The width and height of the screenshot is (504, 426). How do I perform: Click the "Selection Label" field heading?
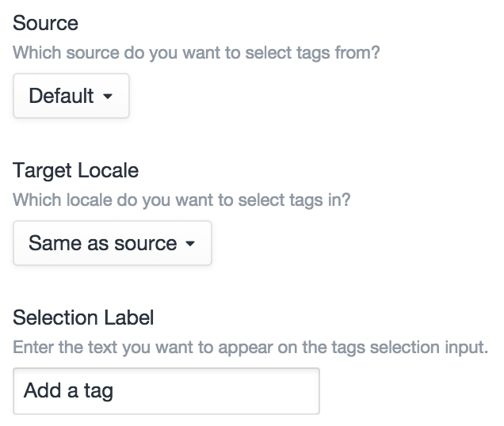pyautogui.click(x=83, y=318)
